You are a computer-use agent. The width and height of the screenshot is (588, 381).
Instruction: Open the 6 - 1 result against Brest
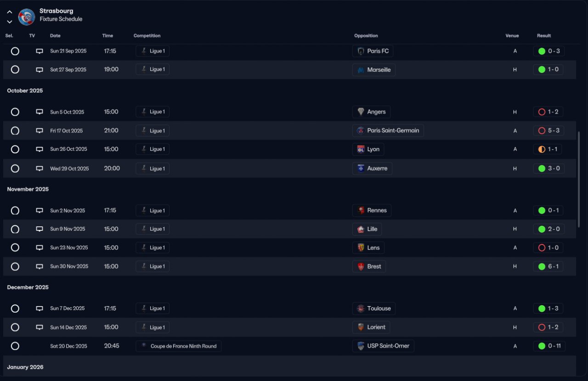549,267
